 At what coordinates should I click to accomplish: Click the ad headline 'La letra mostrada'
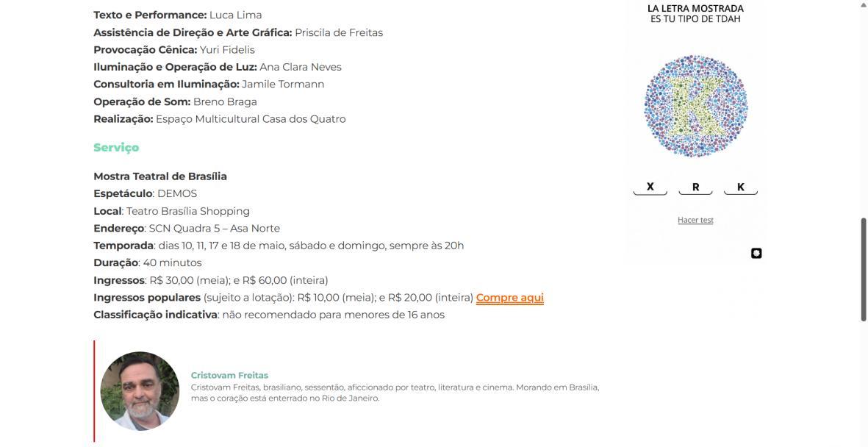(695, 8)
